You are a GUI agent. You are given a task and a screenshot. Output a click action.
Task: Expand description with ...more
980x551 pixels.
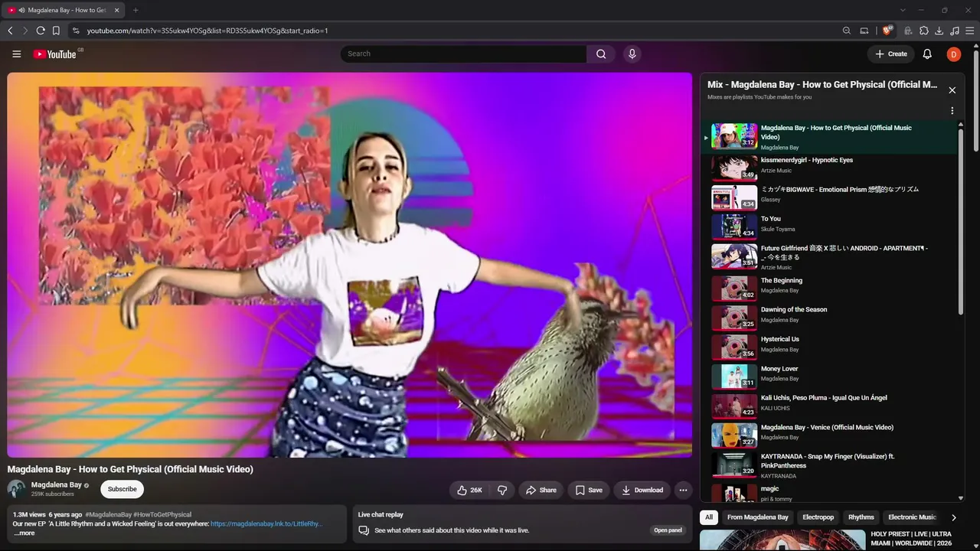point(24,533)
